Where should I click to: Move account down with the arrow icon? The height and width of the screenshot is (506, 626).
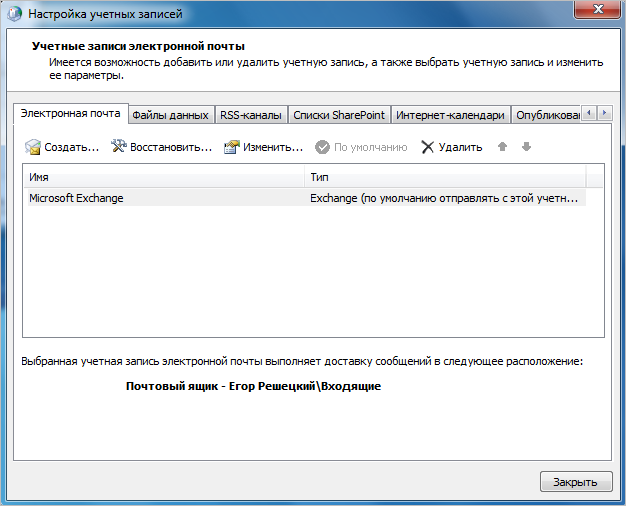pyautogui.click(x=526, y=147)
